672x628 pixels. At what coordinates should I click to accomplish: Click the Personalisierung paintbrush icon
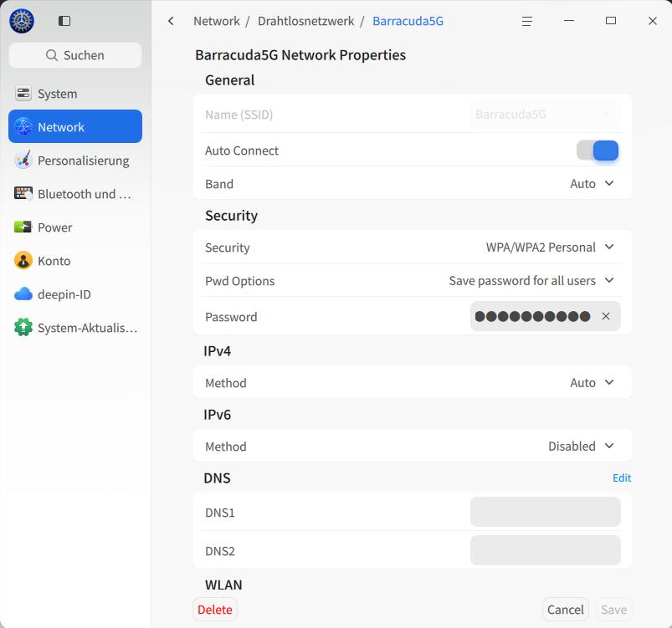(x=23, y=160)
